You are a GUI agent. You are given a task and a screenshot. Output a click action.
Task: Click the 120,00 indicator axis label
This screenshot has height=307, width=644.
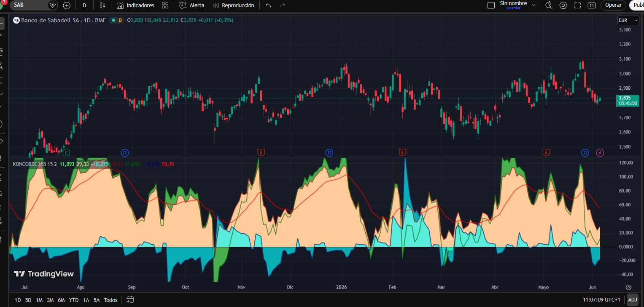pos(625,163)
